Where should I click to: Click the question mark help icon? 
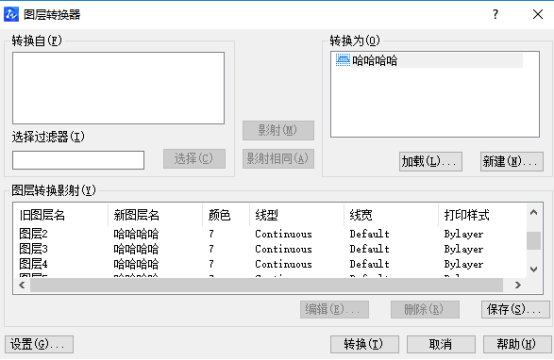(x=495, y=14)
